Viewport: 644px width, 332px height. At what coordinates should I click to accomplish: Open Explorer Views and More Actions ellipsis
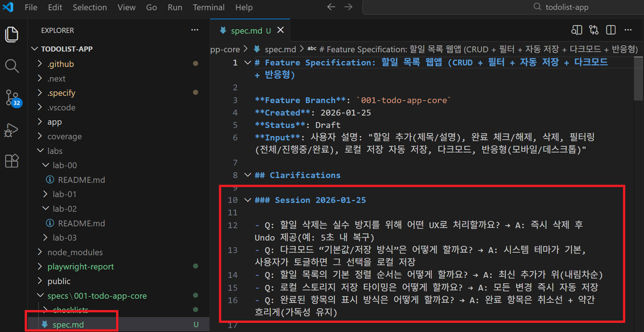(x=195, y=30)
